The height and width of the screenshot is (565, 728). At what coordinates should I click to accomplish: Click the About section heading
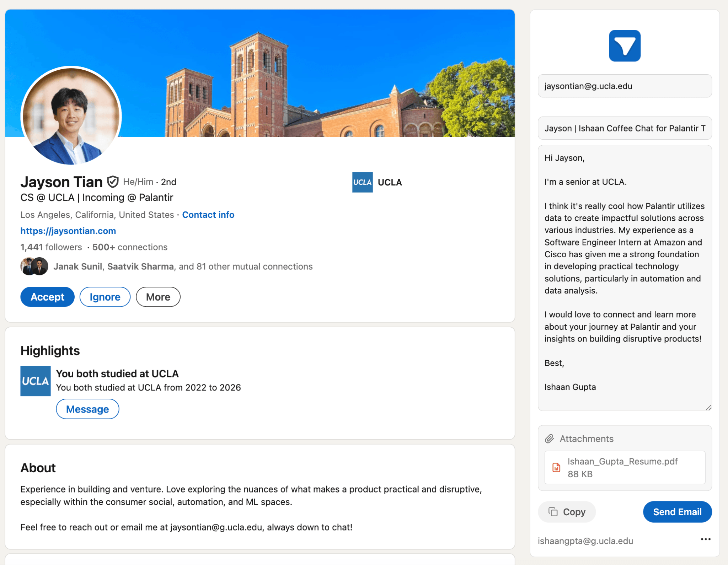click(x=38, y=468)
